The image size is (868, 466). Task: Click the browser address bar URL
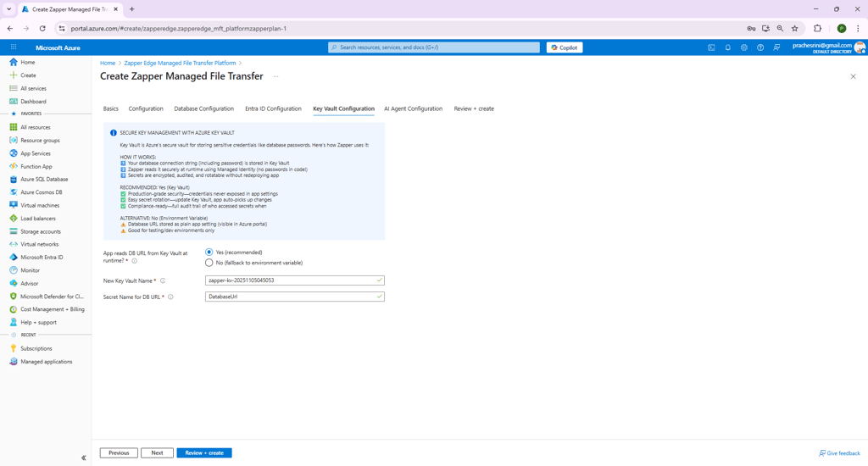[178, 28]
